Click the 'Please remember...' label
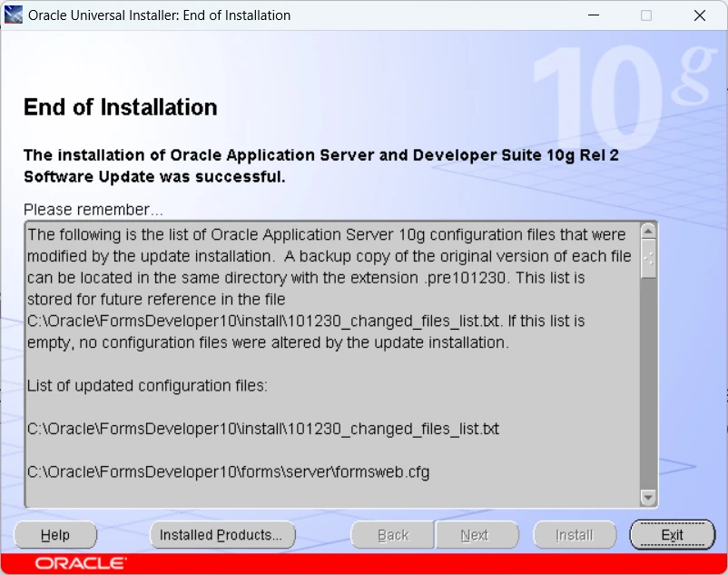 point(93,210)
